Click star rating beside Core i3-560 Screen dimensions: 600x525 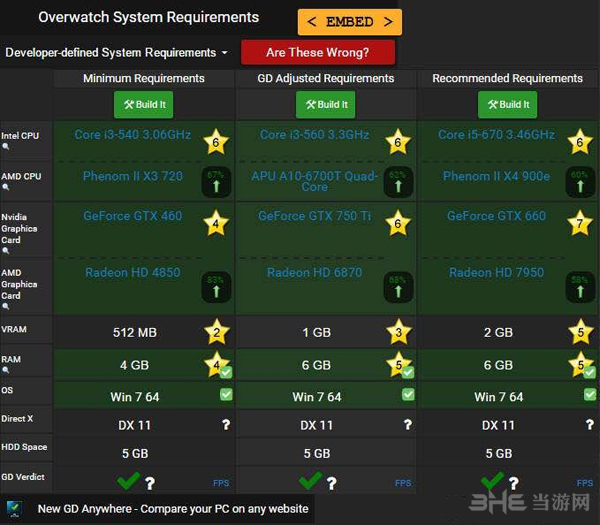coord(398,142)
